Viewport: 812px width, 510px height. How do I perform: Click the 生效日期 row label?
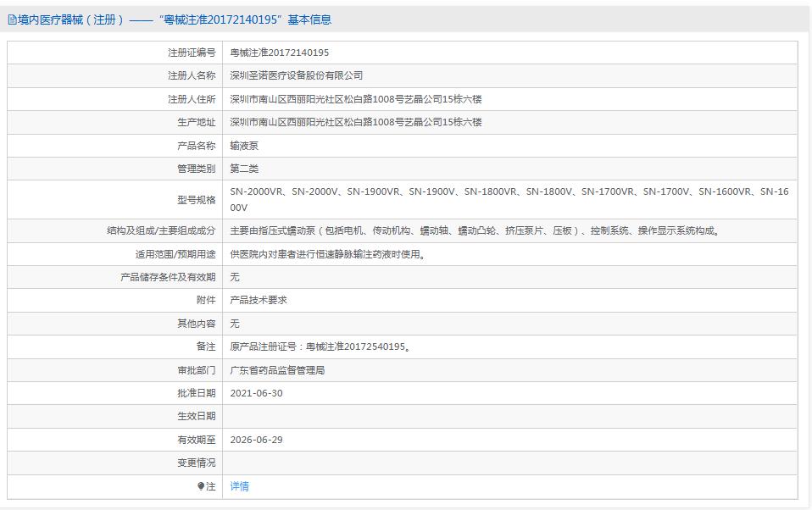pyautogui.click(x=197, y=416)
